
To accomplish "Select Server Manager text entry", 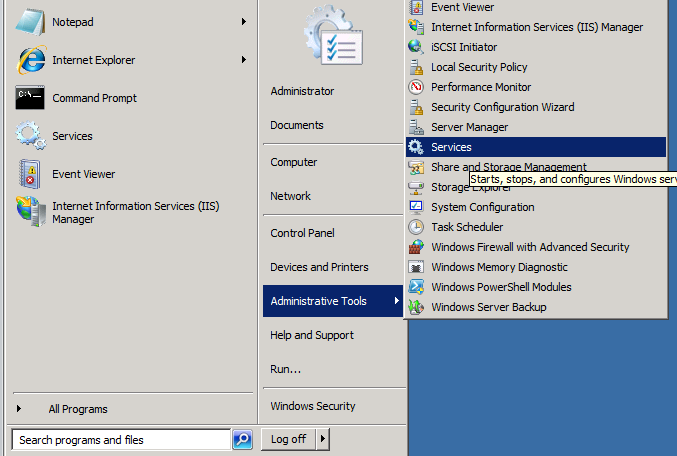I will pyautogui.click(x=469, y=127).
